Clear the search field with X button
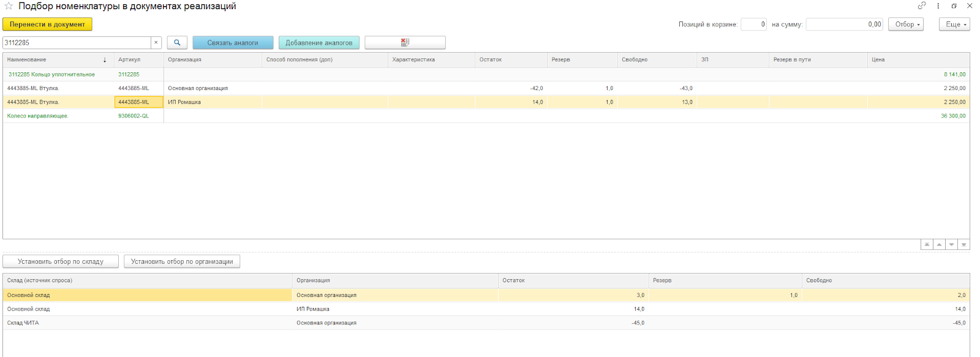Viewport: 980px width, 357px height. tap(156, 42)
